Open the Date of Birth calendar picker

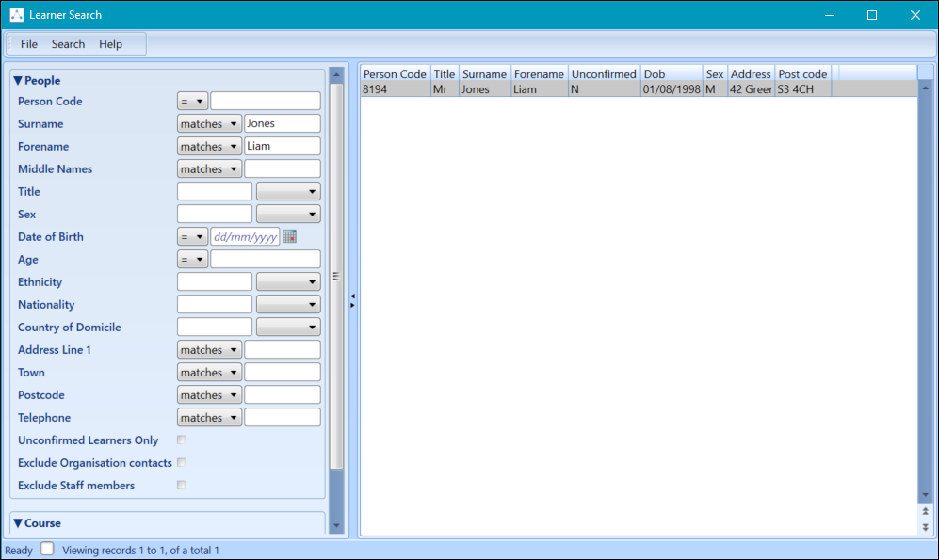coord(290,237)
